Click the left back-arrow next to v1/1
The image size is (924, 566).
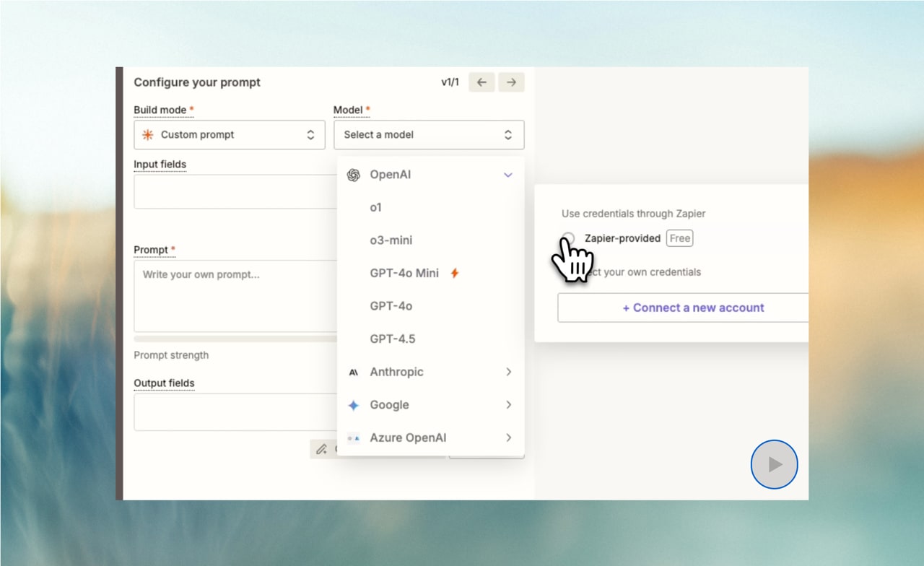point(481,82)
